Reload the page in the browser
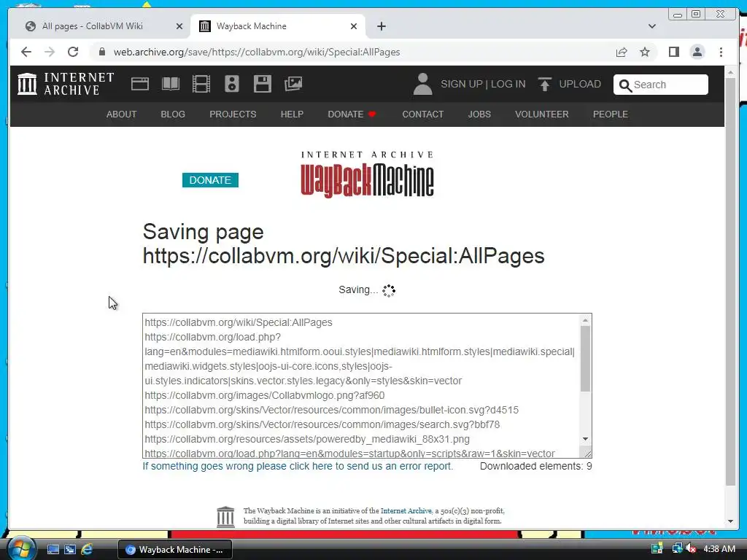Image resolution: width=747 pixels, height=560 pixels. click(73, 52)
